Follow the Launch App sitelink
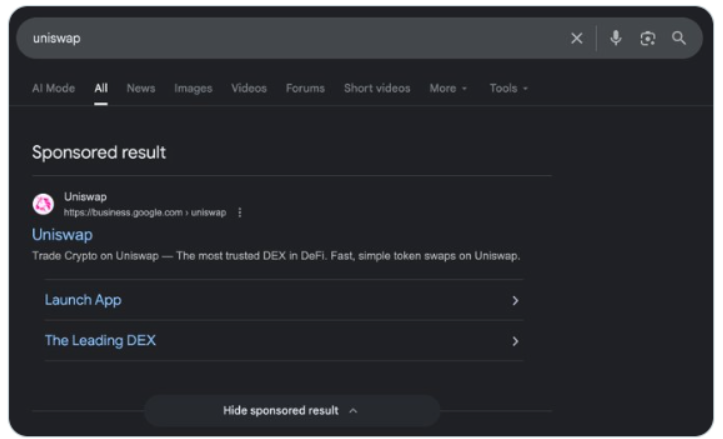The height and width of the screenshot is (439, 723). coord(83,300)
